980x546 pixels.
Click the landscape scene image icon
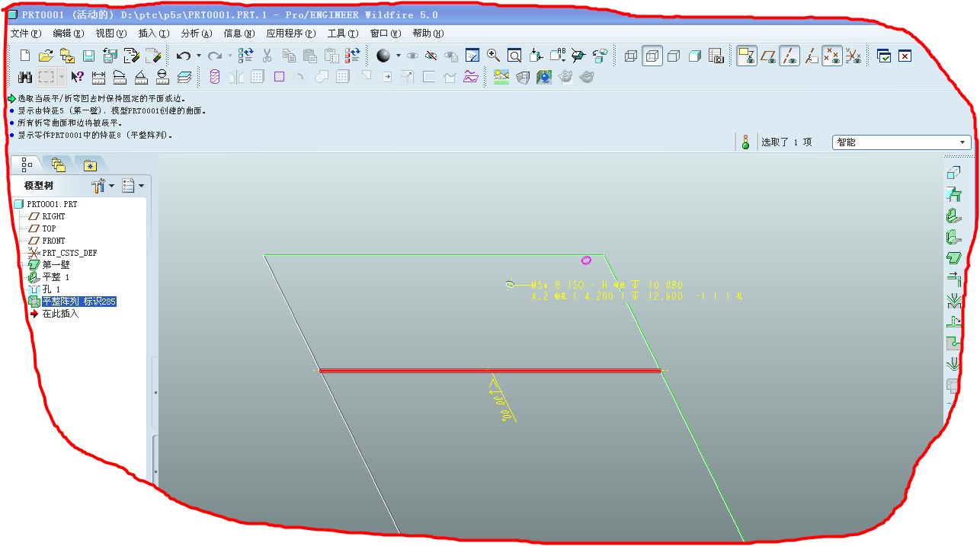click(501, 77)
